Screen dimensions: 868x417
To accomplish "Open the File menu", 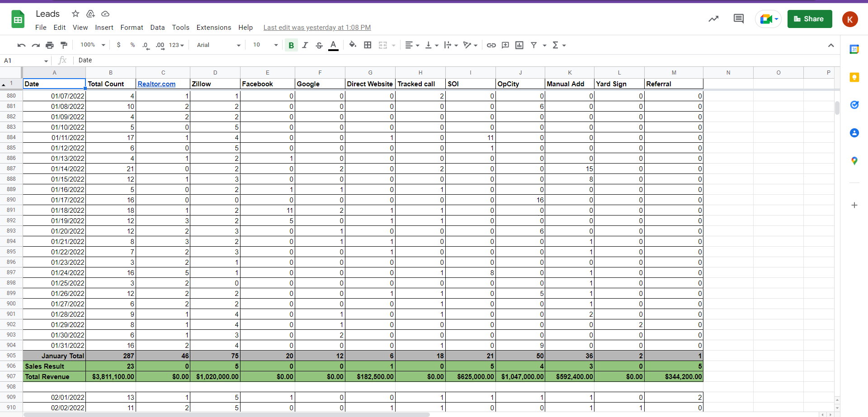I will coord(41,28).
